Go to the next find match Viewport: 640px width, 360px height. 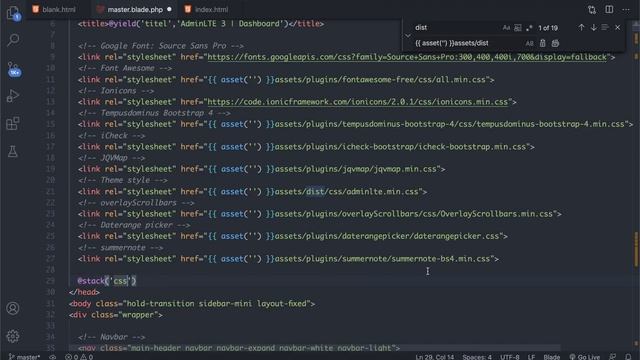tap(593, 27)
